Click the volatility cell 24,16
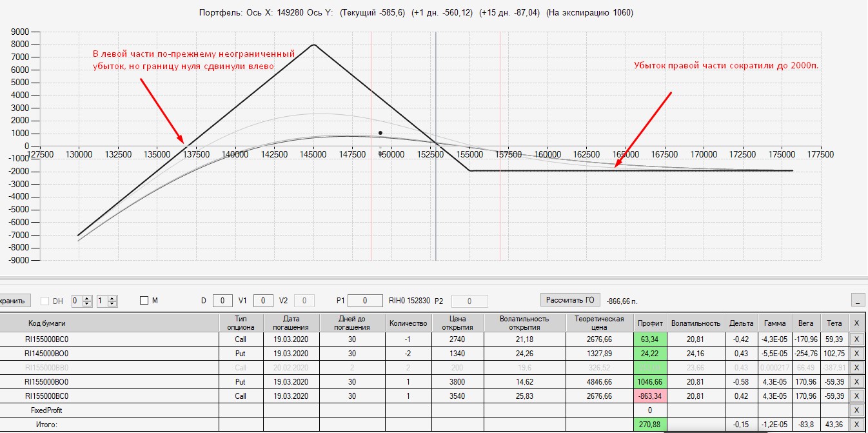The width and height of the screenshot is (868, 433). (696, 354)
